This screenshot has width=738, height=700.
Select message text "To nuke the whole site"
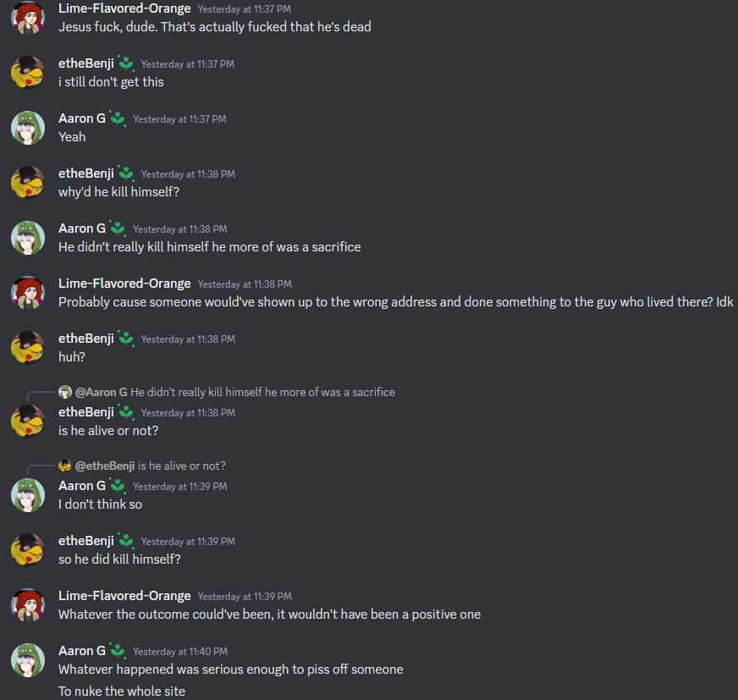[x=122, y=691]
